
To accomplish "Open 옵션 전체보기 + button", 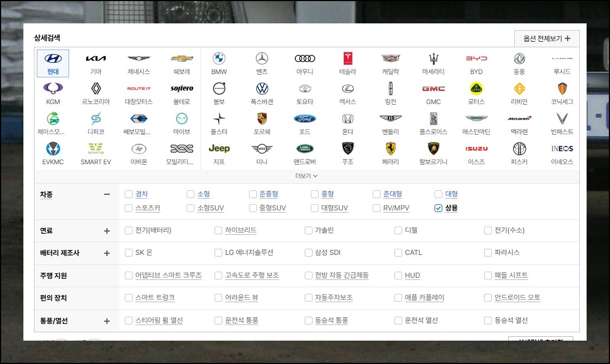I will [x=546, y=38].
